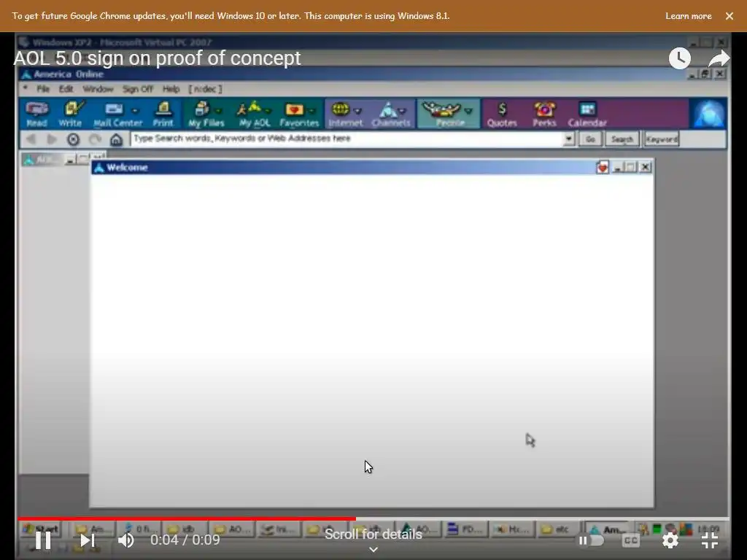This screenshot has height=560, width=747.
Task: Add Welcome window to favorites heart icon
Action: click(x=602, y=167)
